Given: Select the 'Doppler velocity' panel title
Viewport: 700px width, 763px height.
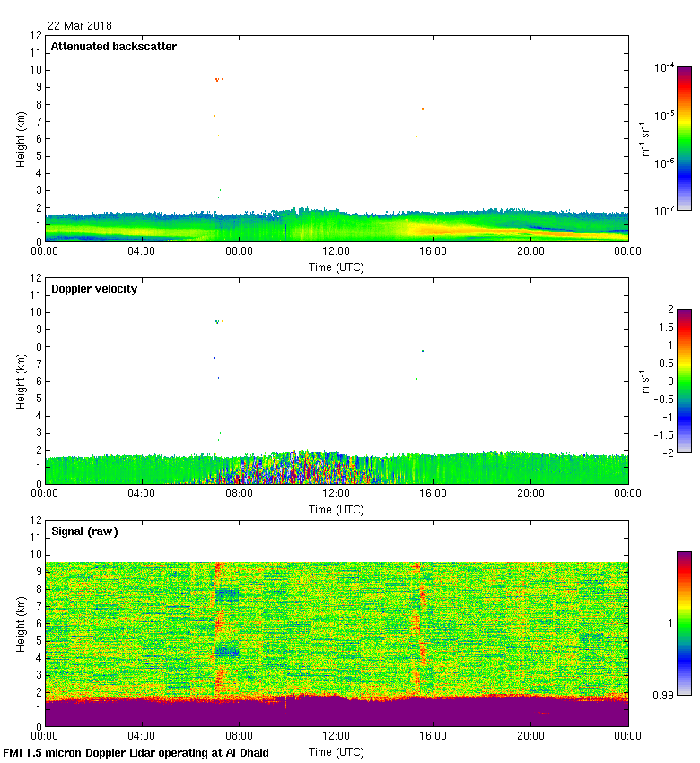Looking at the screenshot, I should pyautogui.click(x=93, y=289).
